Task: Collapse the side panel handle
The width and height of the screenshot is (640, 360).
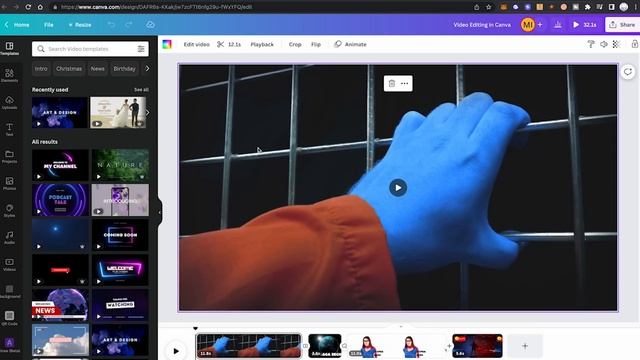Action: pyautogui.click(x=159, y=212)
